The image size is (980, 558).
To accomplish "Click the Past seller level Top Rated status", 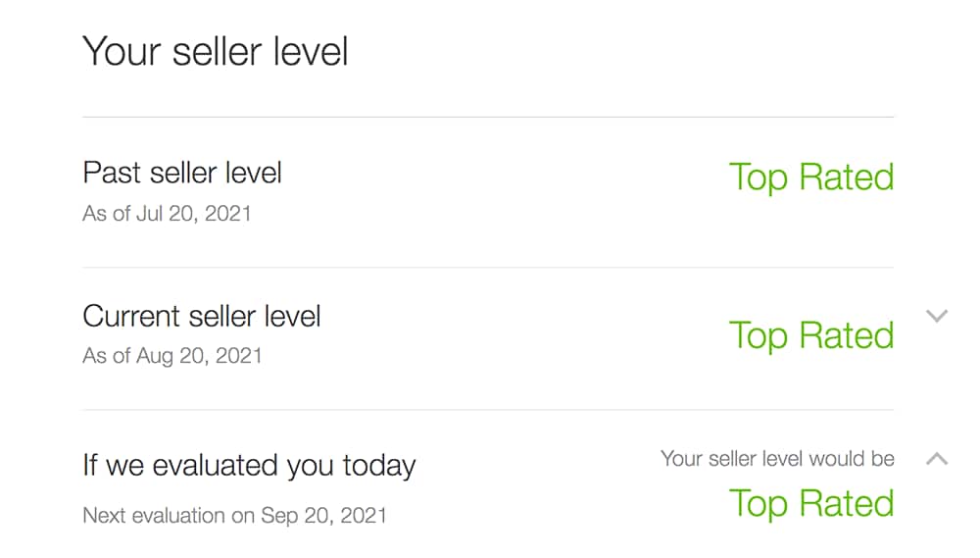I will pyautogui.click(x=811, y=178).
